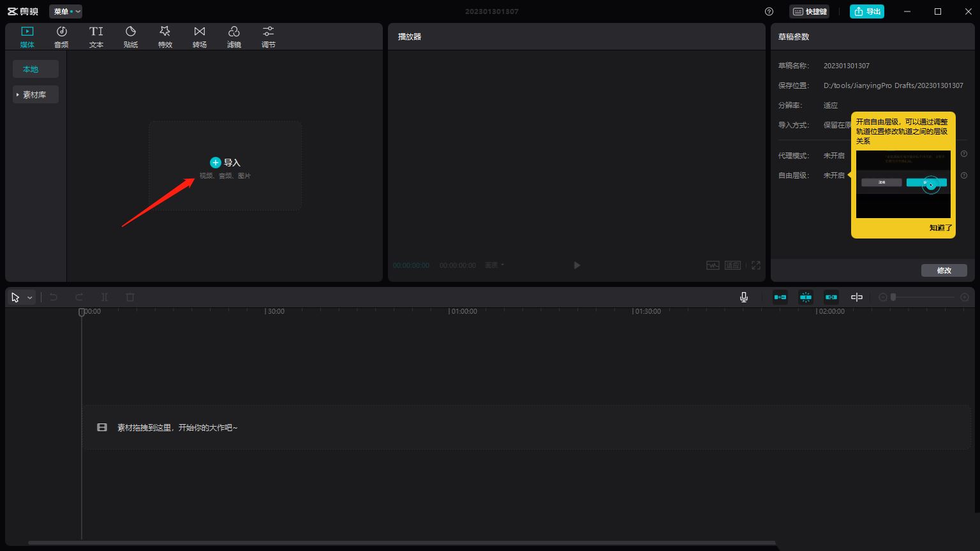Click the timeline zoom slider handle
This screenshot has width=980, height=551.
click(x=893, y=297)
